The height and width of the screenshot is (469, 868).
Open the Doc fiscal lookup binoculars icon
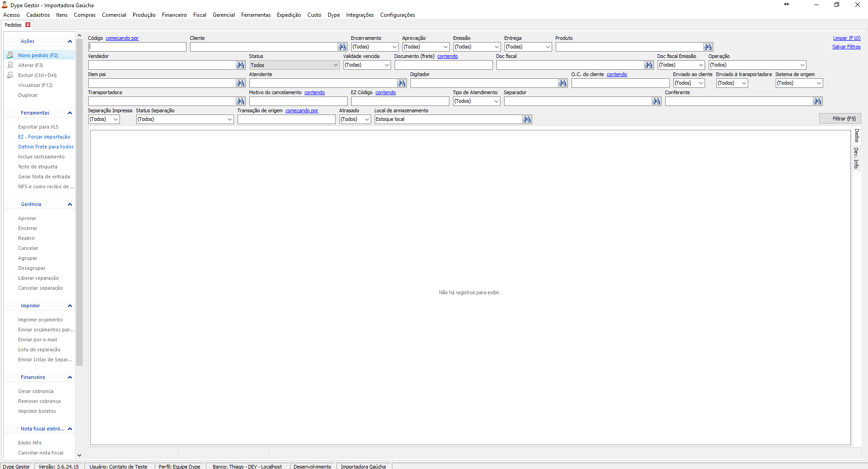649,65
